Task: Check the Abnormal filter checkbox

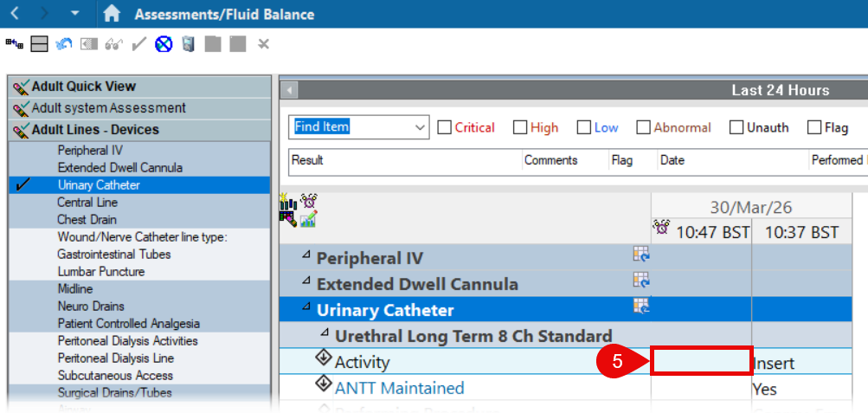Action: (x=643, y=127)
